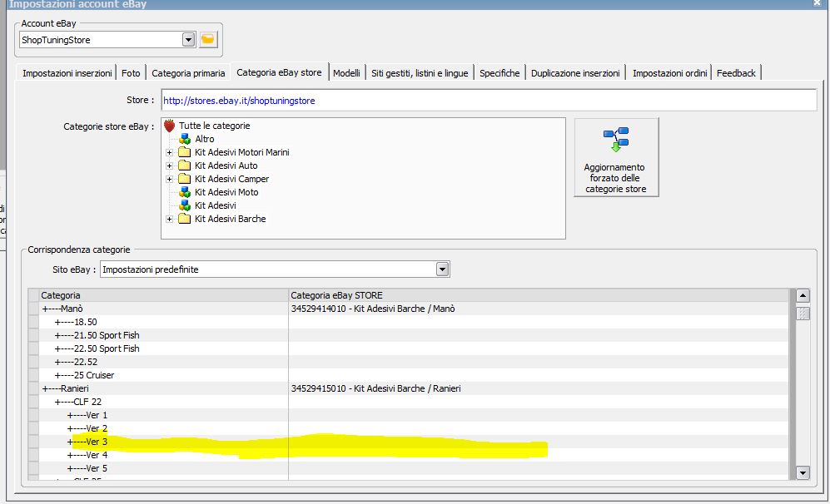The height and width of the screenshot is (504, 830).
Task: Select the Ver 5 row
Action: 163,468
